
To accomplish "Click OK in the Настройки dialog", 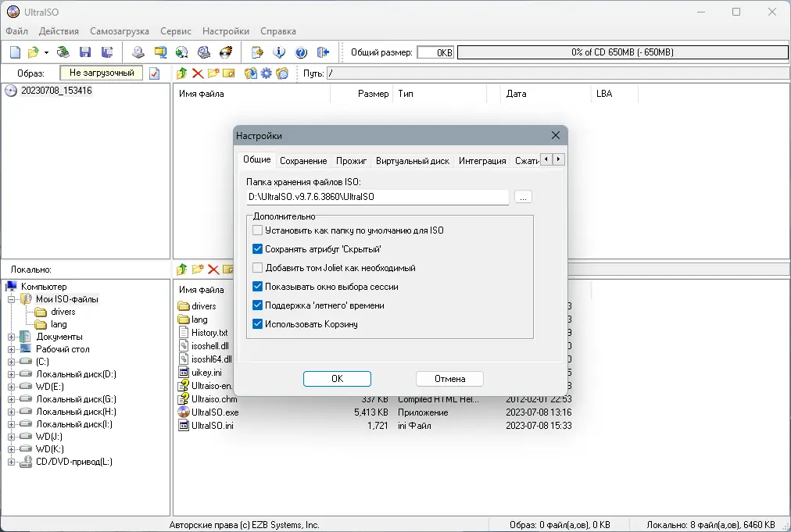I will click(337, 379).
